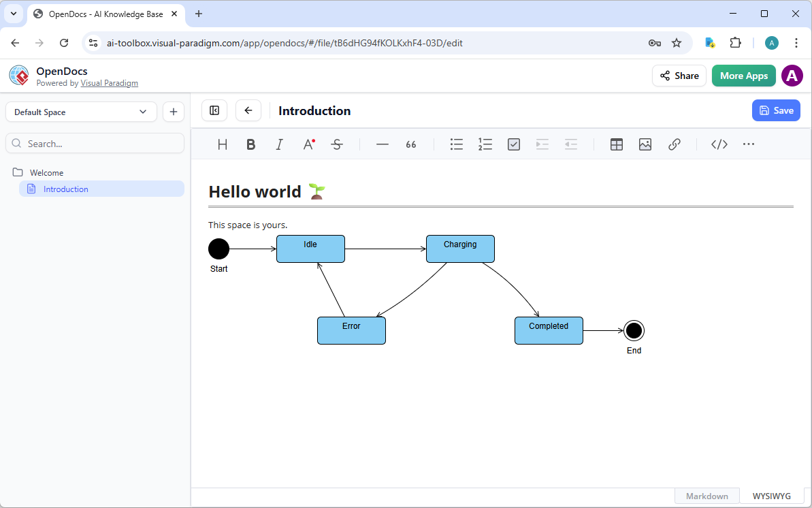Apply strikethrough formatting
The width and height of the screenshot is (812, 508).
point(337,144)
